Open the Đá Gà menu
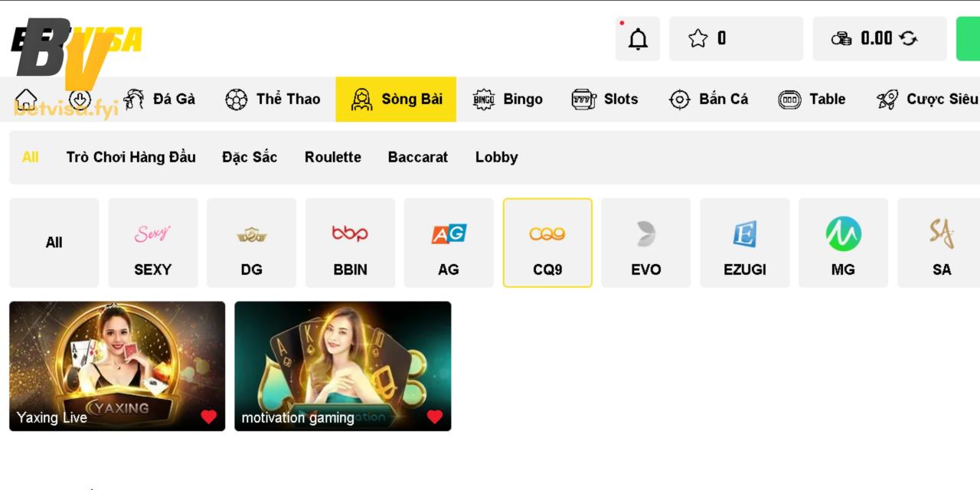The image size is (980, 490). point(159,100)
